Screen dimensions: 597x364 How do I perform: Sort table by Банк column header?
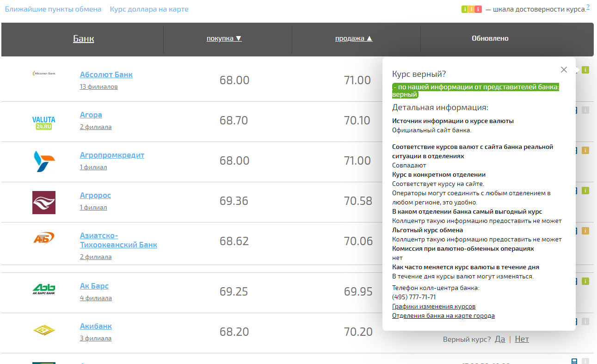tap(83, 39)
